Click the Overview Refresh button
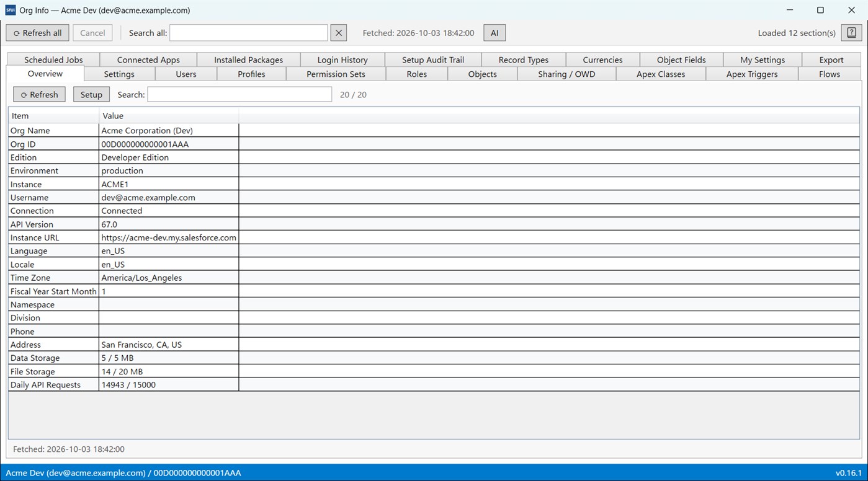Viewport: 868px width, 481px height. [x=39, y=94]
